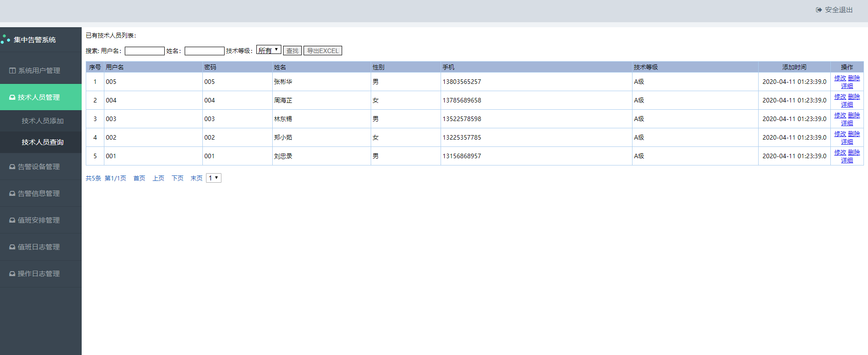
Task: Click 修改 for user 002
Action: point(840,134)
